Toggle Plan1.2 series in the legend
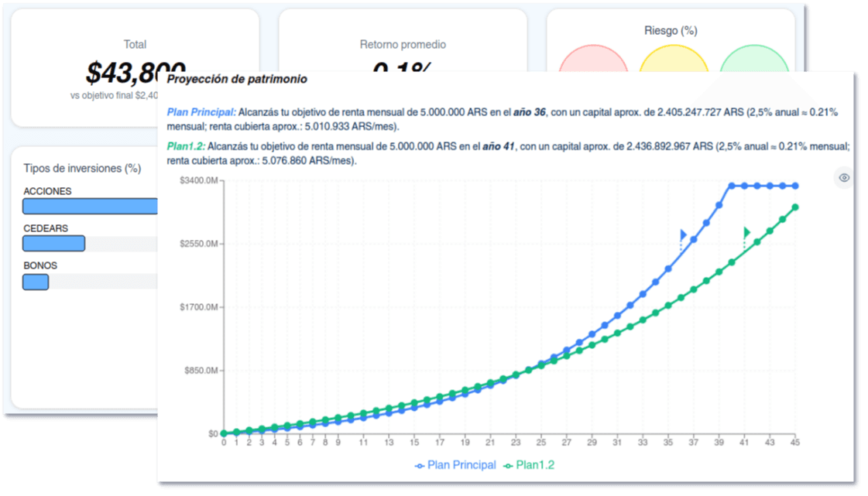Viewport: 868px width, 496px height. click(529, 465)
